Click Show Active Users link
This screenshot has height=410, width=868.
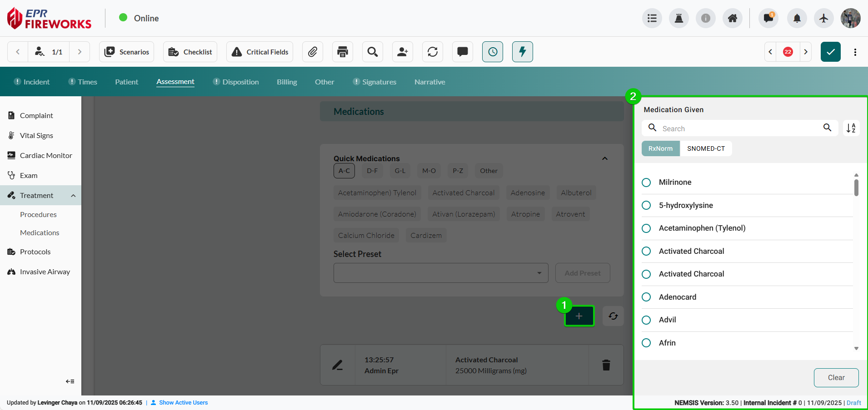pos(183,403)
